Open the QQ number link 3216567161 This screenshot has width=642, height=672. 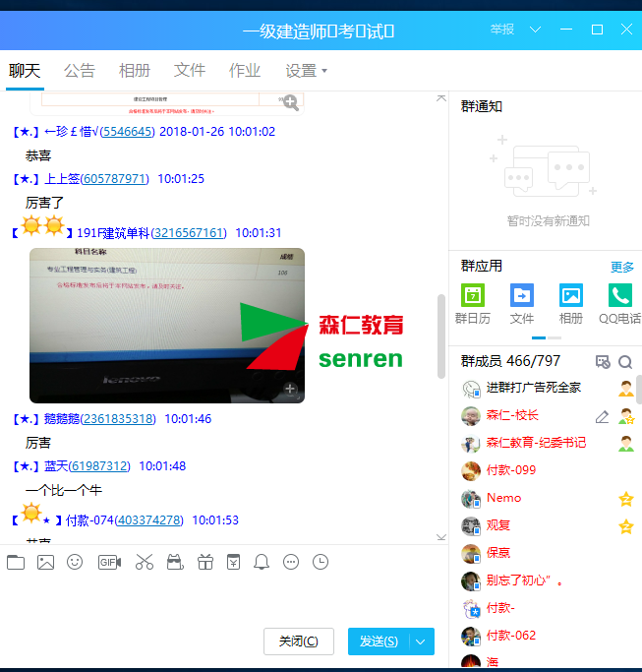pos(189,233)
